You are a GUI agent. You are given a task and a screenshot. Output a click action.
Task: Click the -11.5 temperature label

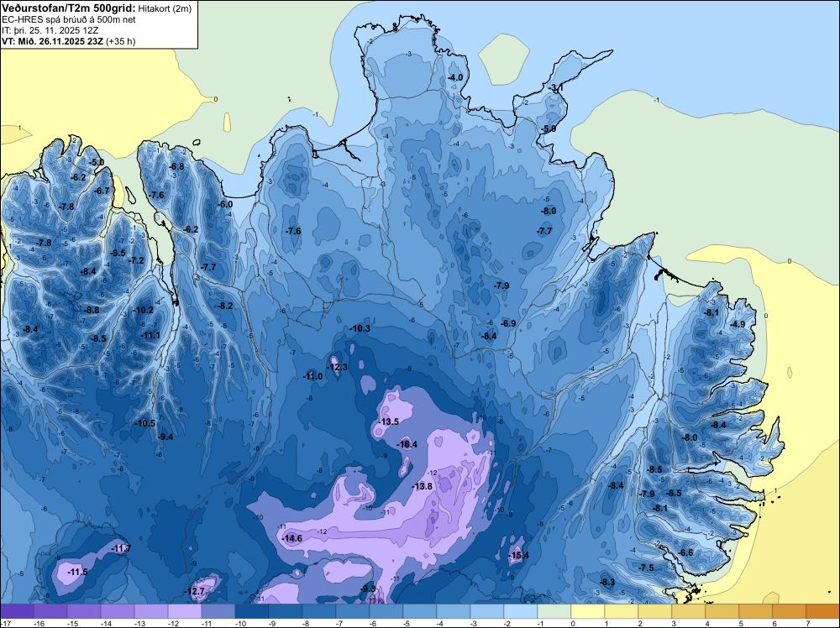[x=77, y=573]
